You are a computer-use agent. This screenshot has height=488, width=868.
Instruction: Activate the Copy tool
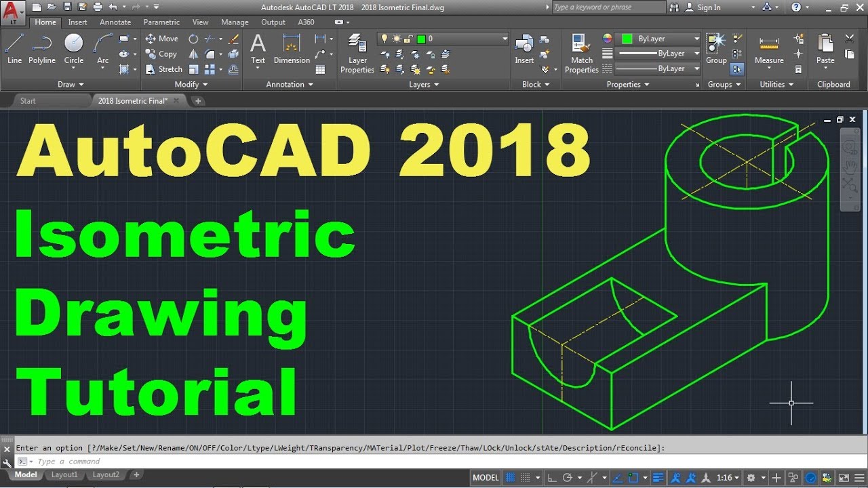[161, 54]
